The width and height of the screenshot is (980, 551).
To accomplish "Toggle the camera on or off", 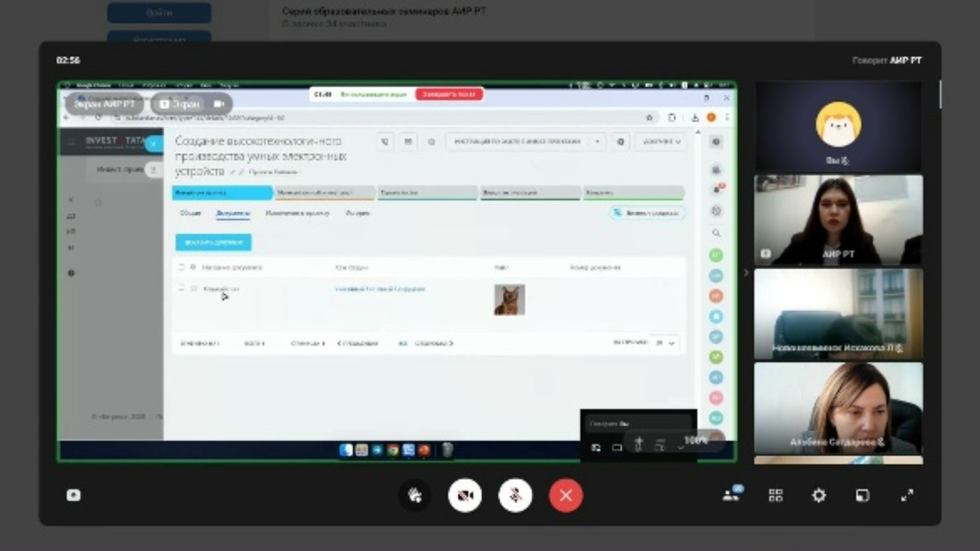I will [465, 495].
